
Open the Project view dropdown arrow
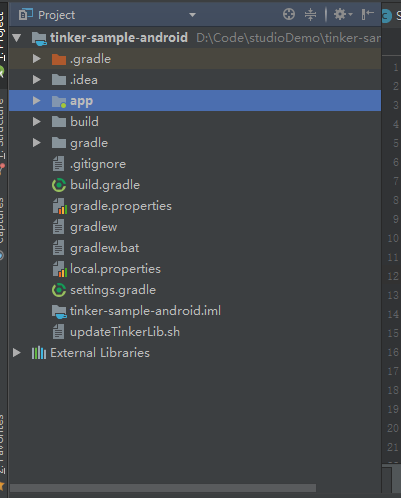[192, 15]
